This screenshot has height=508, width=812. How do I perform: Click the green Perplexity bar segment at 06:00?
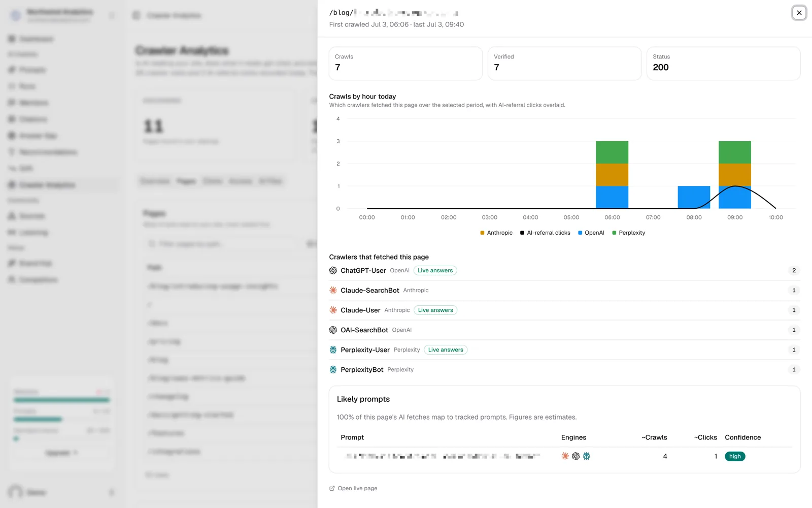click(612, 152)
